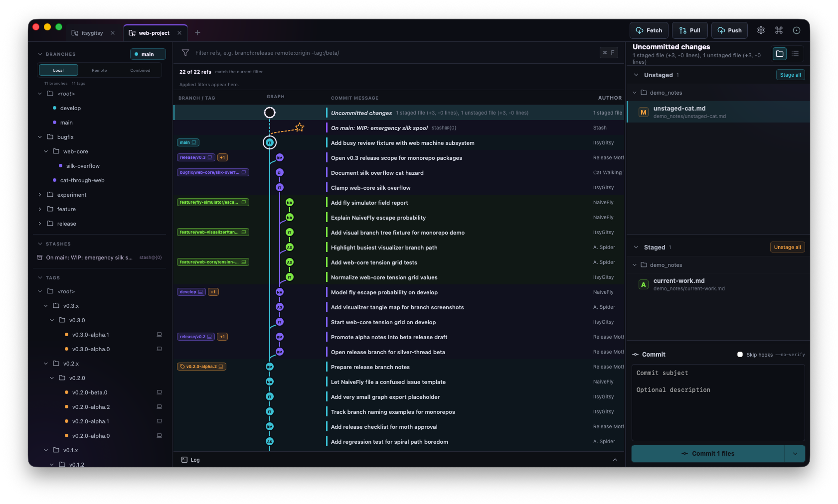Expand the feature folder

40,209
